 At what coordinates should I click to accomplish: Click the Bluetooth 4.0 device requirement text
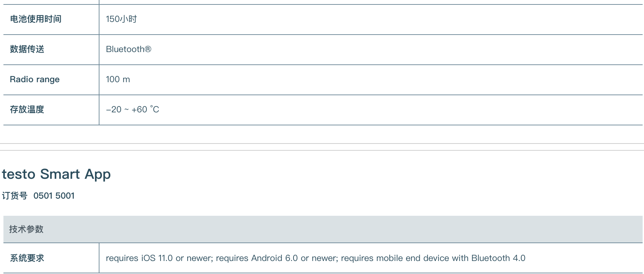498,258
